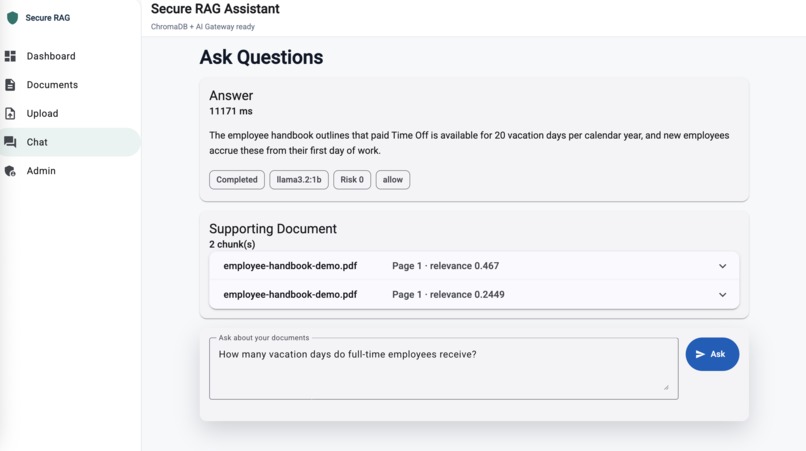Select the Secure RAG brand text
Viewport: 806px width, 451px height.
48,17
